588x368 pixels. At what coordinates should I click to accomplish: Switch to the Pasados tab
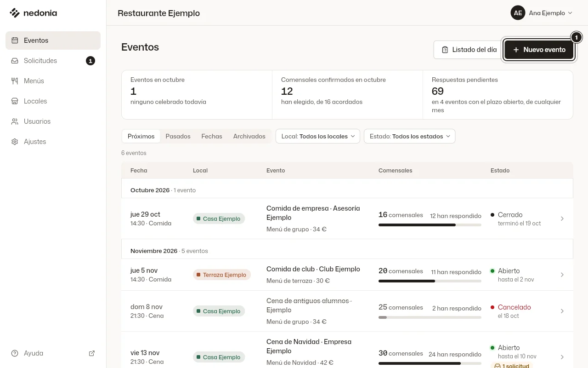point(178,136)
